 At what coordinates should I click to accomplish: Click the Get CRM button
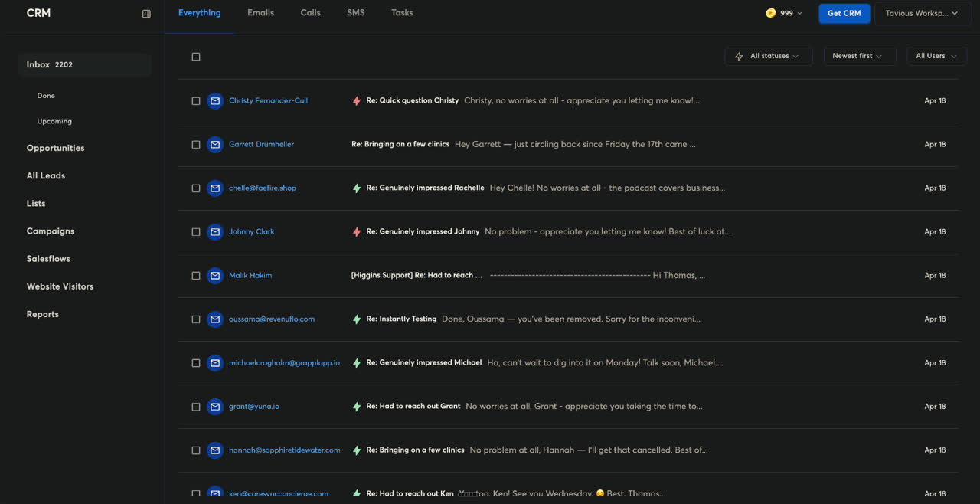click(x=844, y=13)
